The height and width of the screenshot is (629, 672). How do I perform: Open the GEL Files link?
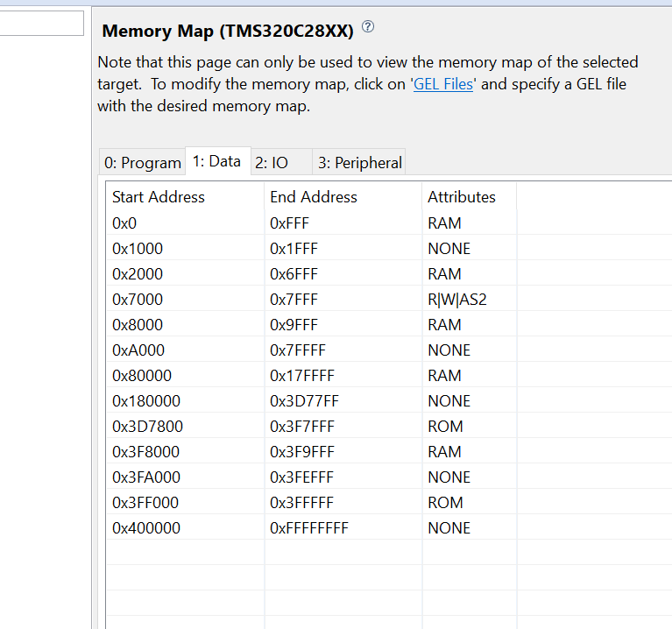click(442, 84)
